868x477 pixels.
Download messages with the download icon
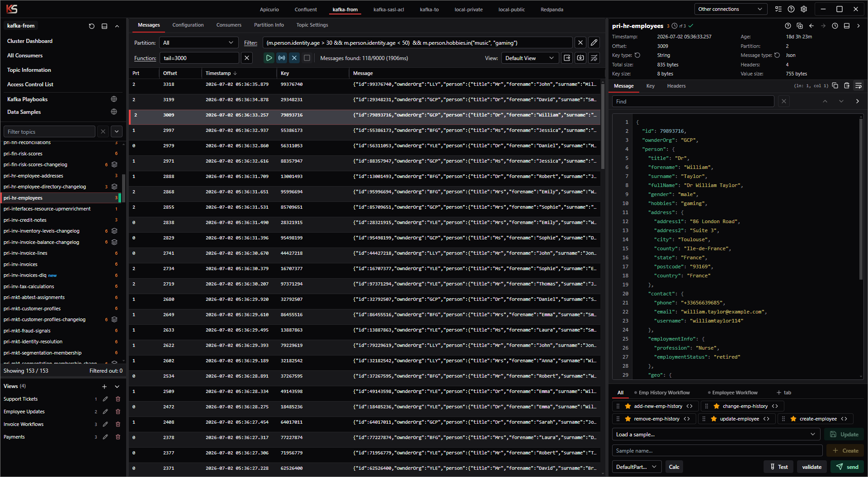point(580,58)
